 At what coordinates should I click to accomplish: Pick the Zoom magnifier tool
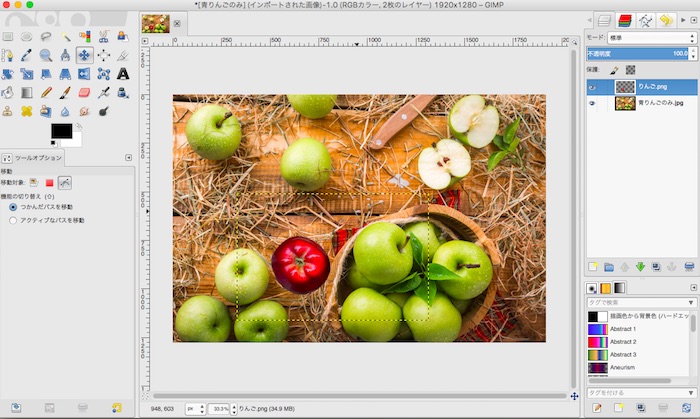(46, 55)
